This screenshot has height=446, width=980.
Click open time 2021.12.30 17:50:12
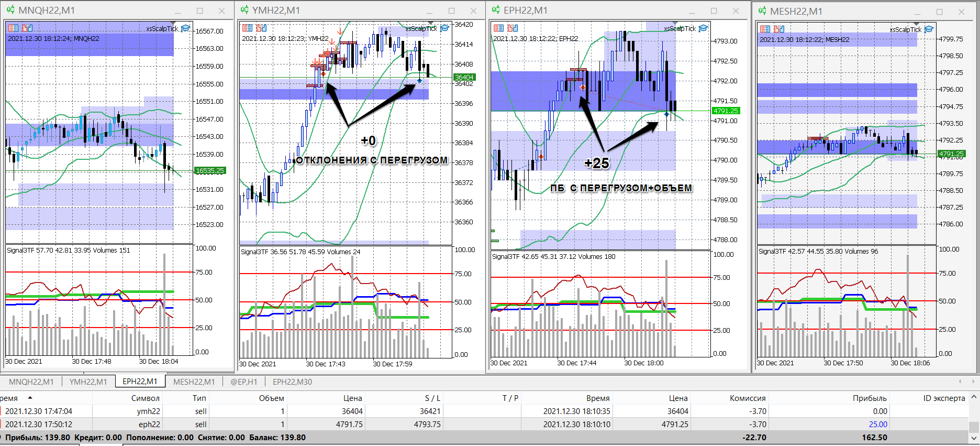pyautogui.click(x=39, y=425)
